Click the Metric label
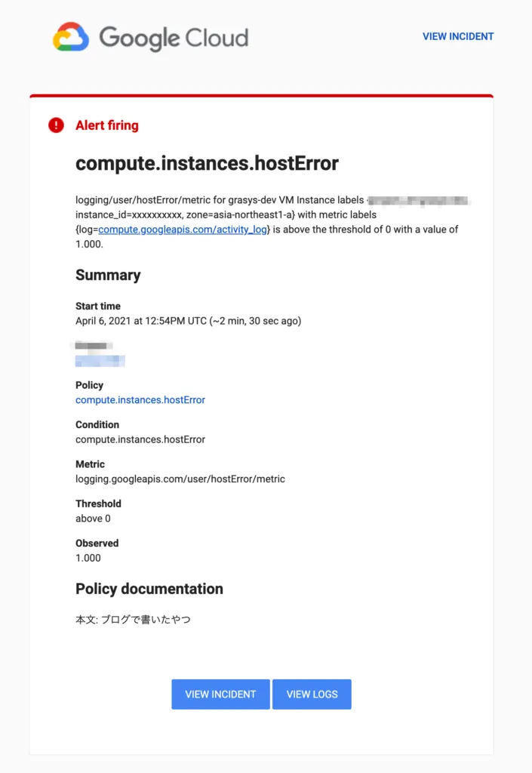The height and width of the screenshot is (773, 532). 90,464
